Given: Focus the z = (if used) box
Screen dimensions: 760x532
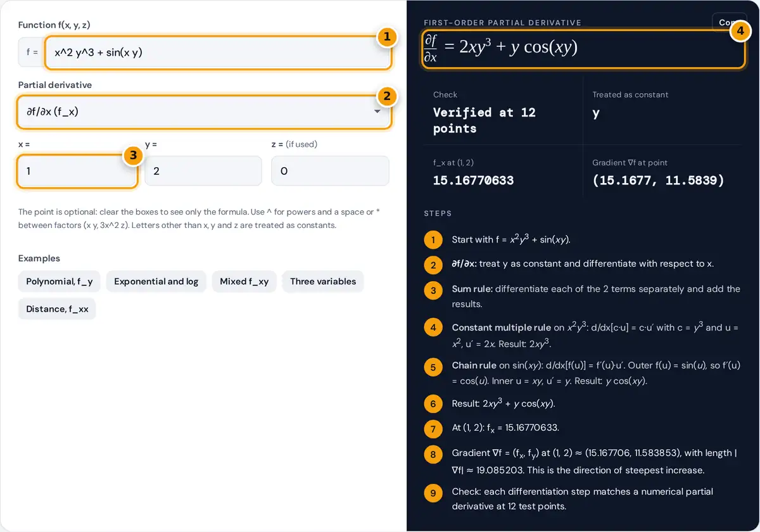Looking at the screenshot, I should pos(330,171).
